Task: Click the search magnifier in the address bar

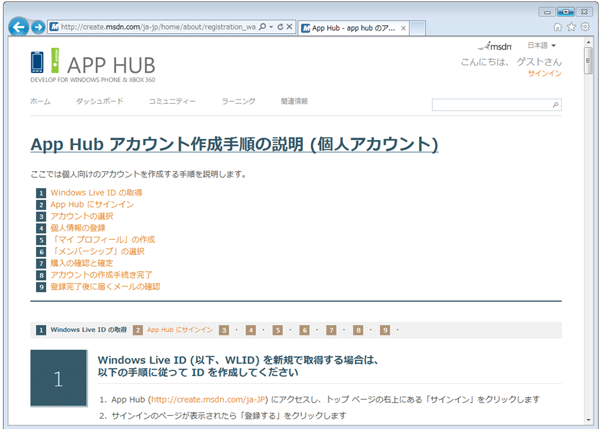Action: 262,27
